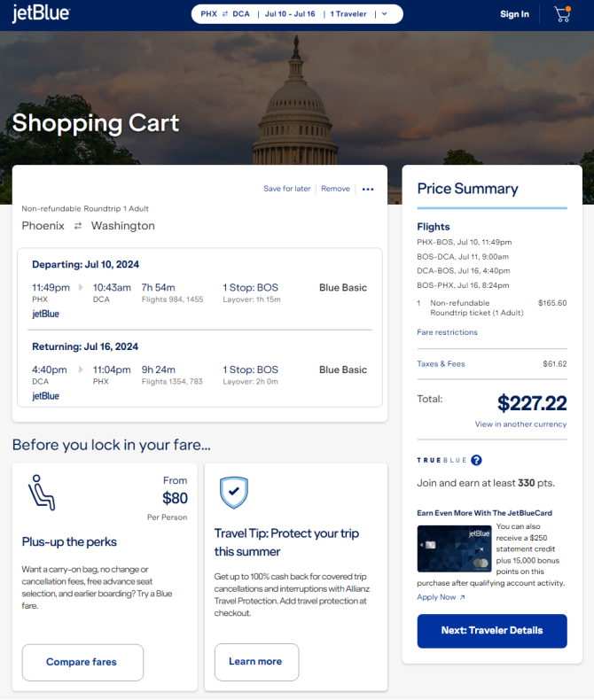The image size is (594, 700).
Task: Click Flights 984, 1455 text
Action: (x=172, y=299)
